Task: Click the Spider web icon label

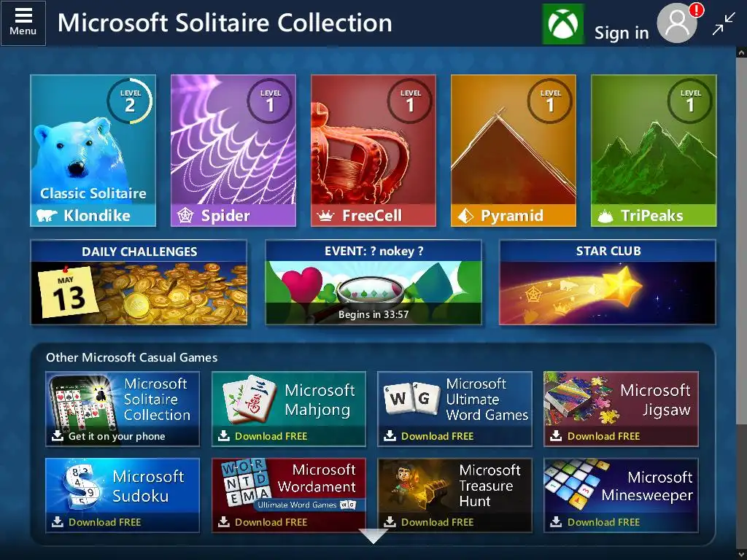Action: 185,216
